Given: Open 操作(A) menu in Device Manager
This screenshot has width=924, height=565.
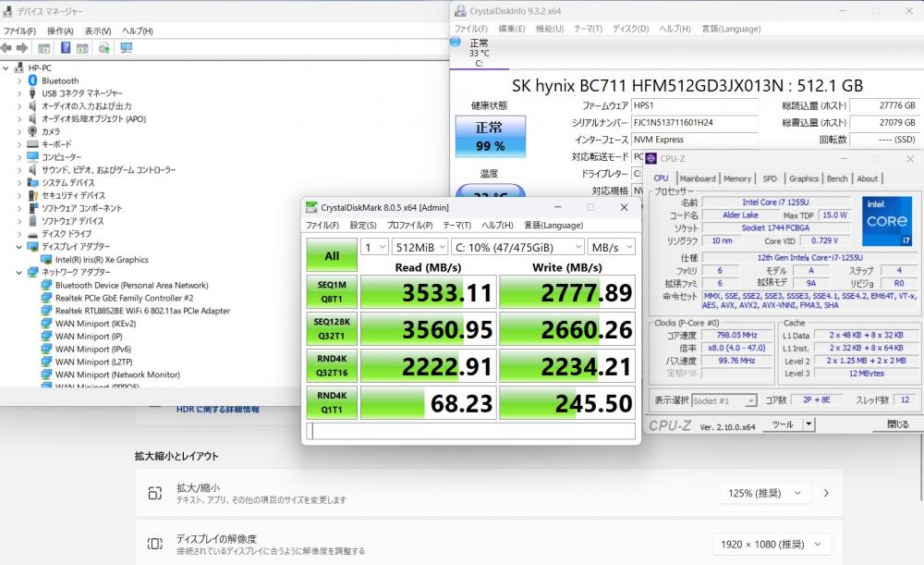Looking at the screenshot, I should tap(60, 31).
